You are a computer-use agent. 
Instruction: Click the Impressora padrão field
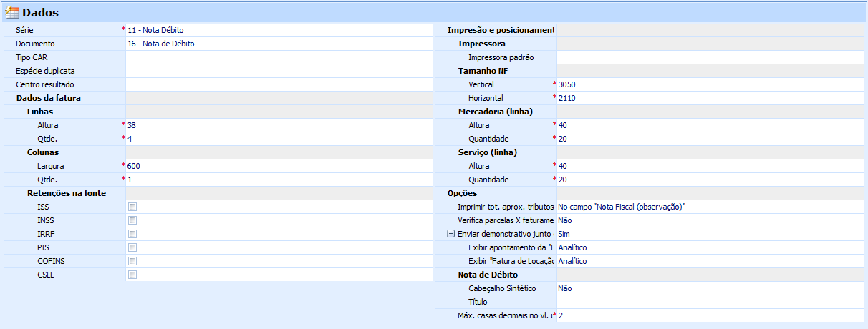710,57
